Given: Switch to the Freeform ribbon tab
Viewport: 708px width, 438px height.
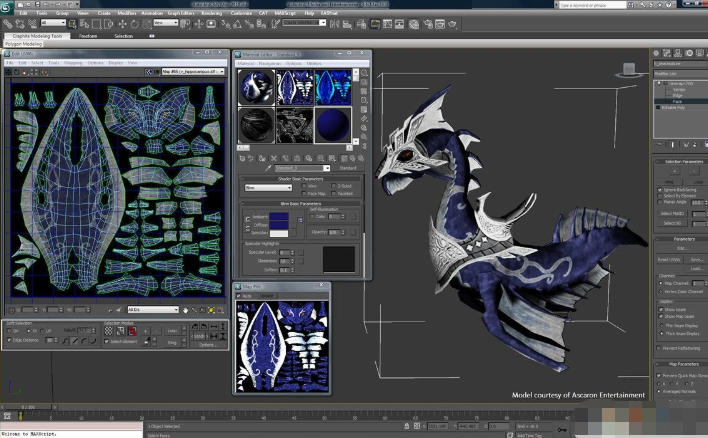Looking at the screenshot, I should click(88, 36).
